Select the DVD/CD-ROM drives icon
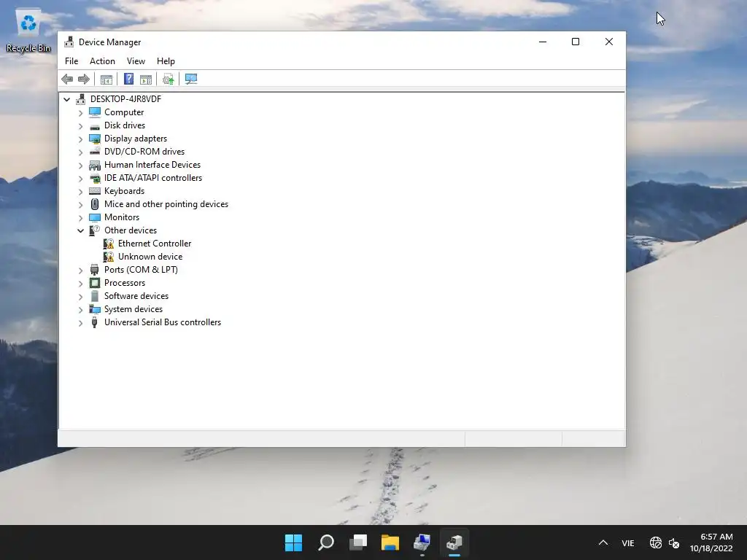Viewport: 747px width, 560px height. coord(95,152)
